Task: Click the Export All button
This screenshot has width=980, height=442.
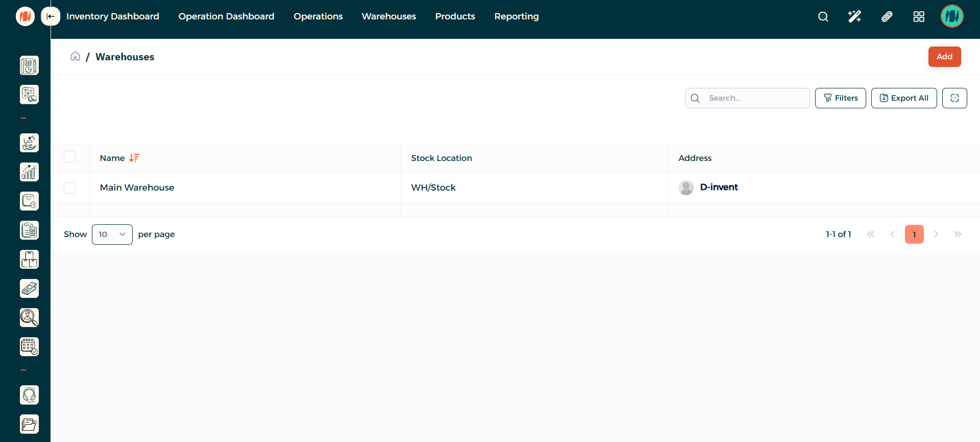Action: (903, 98)
